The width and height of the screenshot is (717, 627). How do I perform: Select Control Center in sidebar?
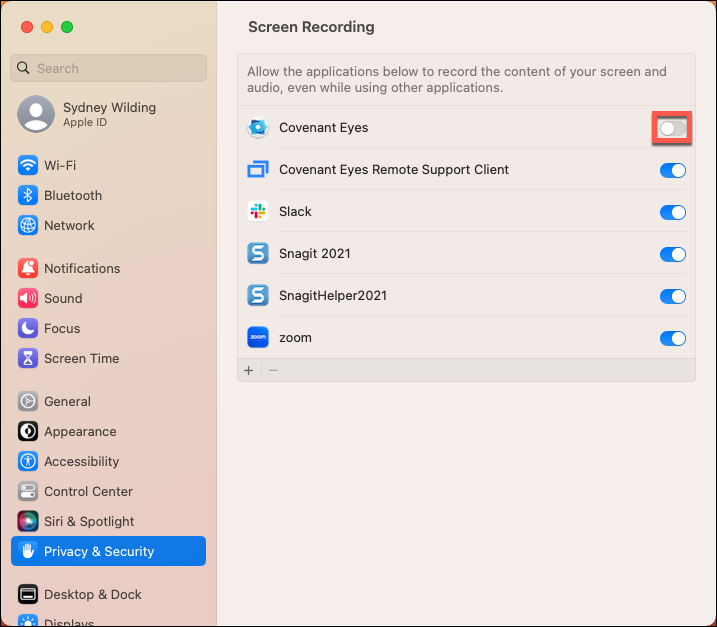point(108,492)
